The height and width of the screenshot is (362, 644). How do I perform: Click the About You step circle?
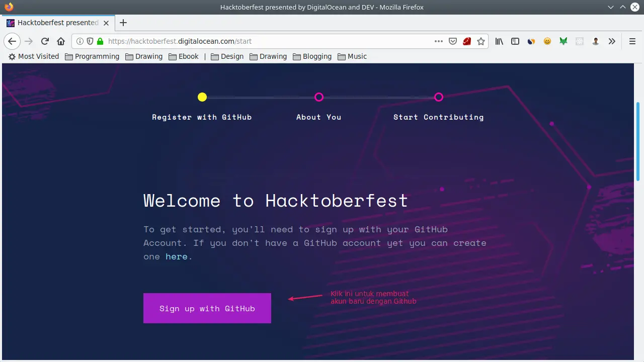point(319,97)
